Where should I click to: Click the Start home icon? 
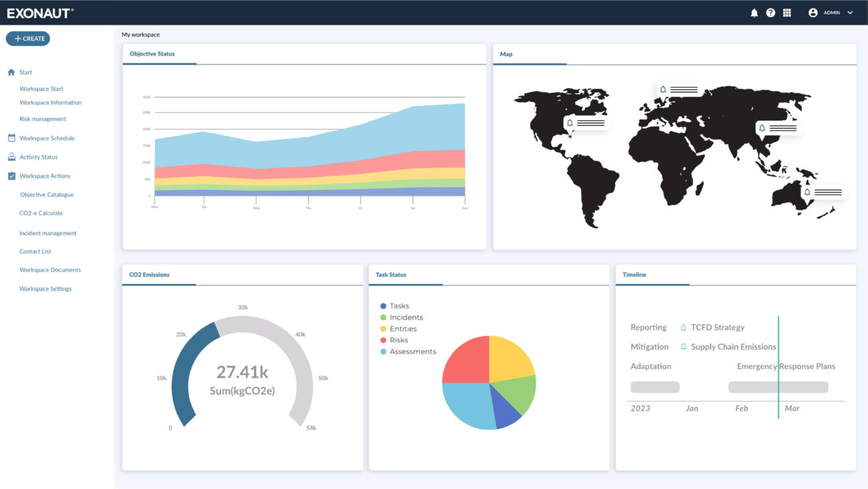11,72
